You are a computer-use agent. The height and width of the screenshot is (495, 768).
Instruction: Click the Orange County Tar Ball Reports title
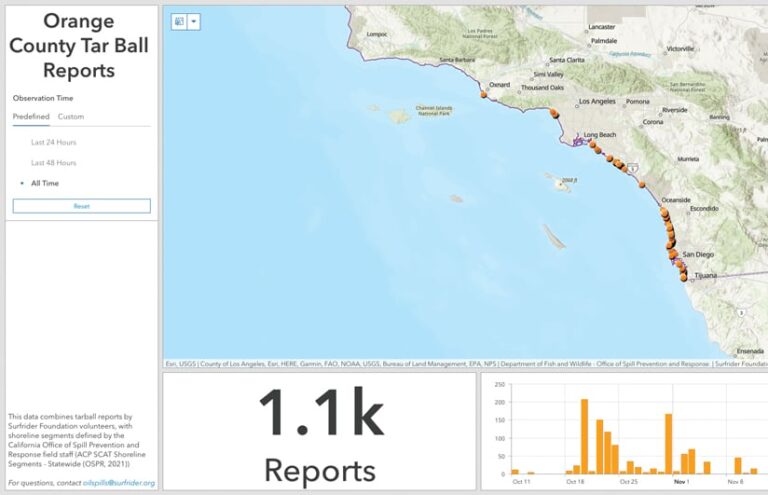tap(79, 46)
